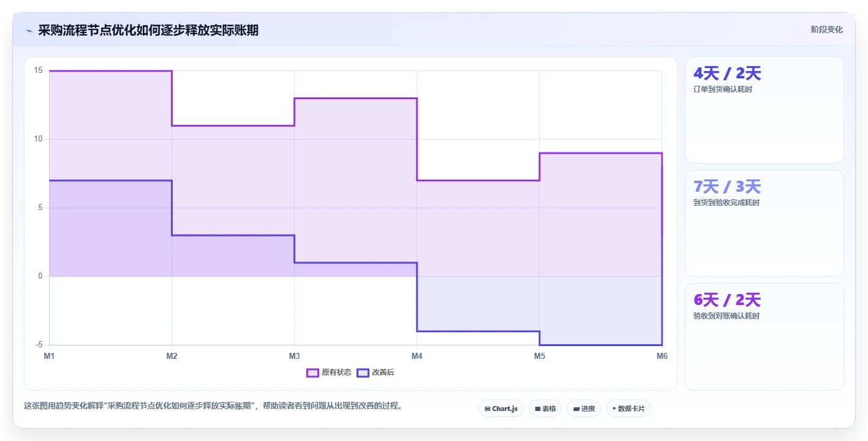This screenshot has height=441, width=868.
Task: Click the M5 axis label
Action: coord(539,356)
